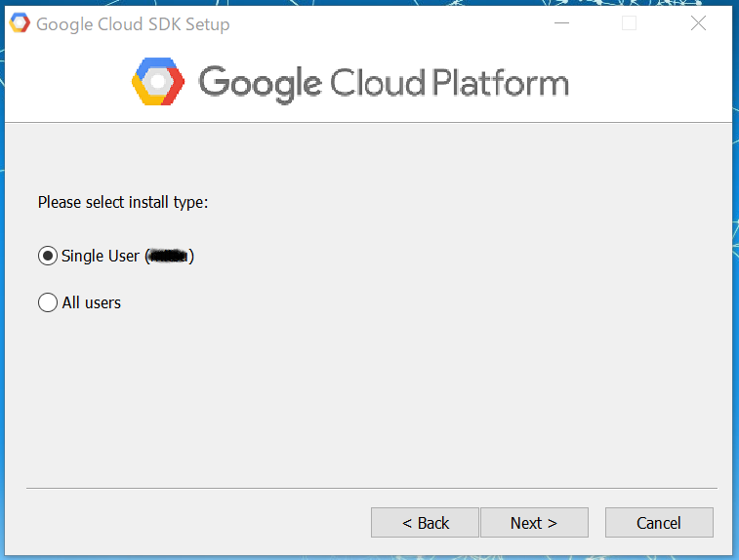Screen dimensions: 739x560
Task: Click the "Google Cloud SDK Setup" title text
Action: (133, 24)
